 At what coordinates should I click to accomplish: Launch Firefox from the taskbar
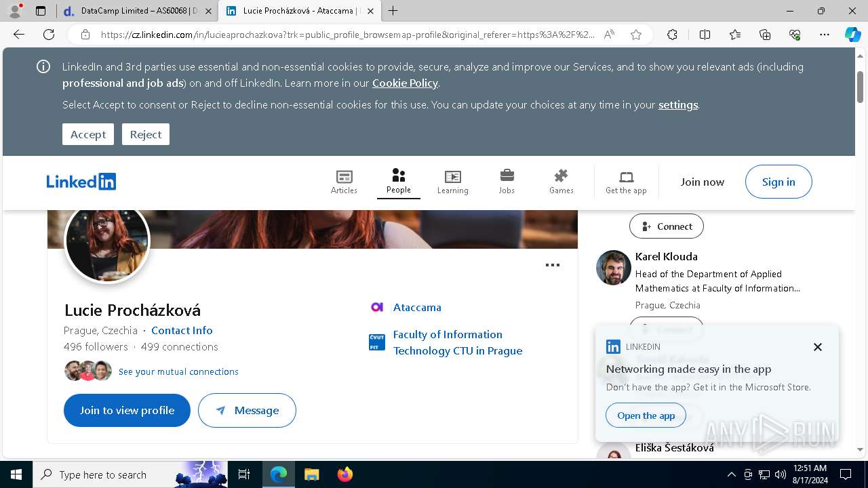pyautogui.click(x=345, y=474)
